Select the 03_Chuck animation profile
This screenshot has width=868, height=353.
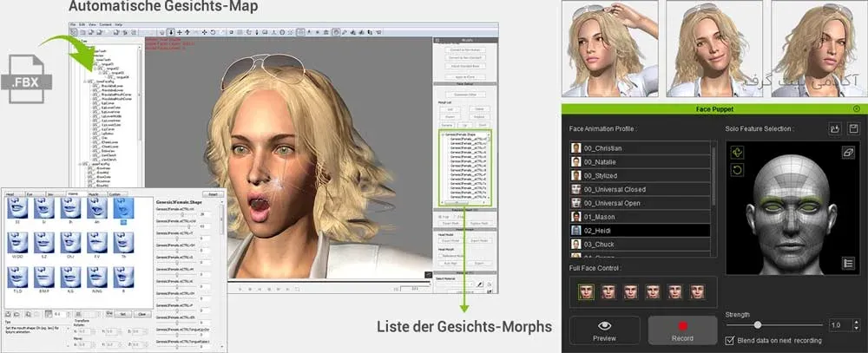pyautogui.click(x=640, y=244)
